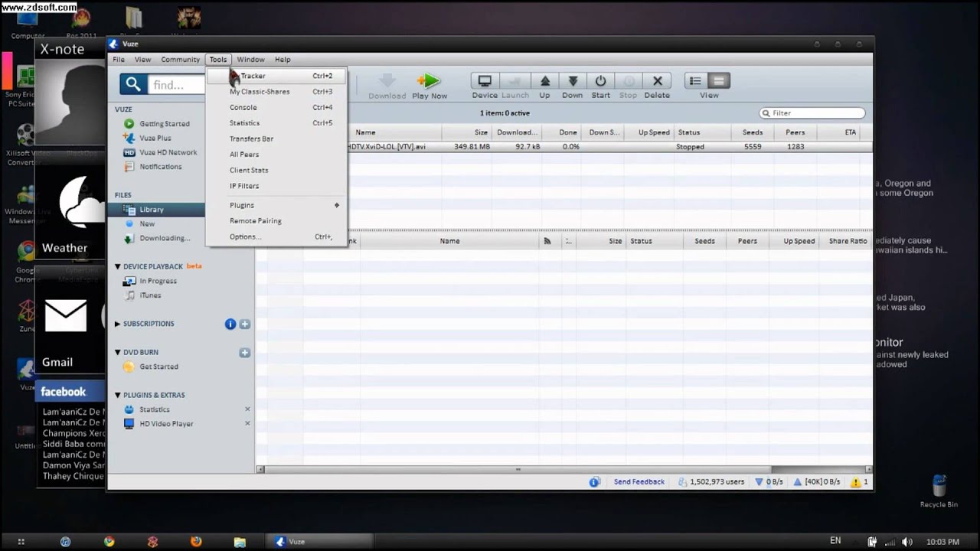Click the Send Feedback link

(639, 482)
